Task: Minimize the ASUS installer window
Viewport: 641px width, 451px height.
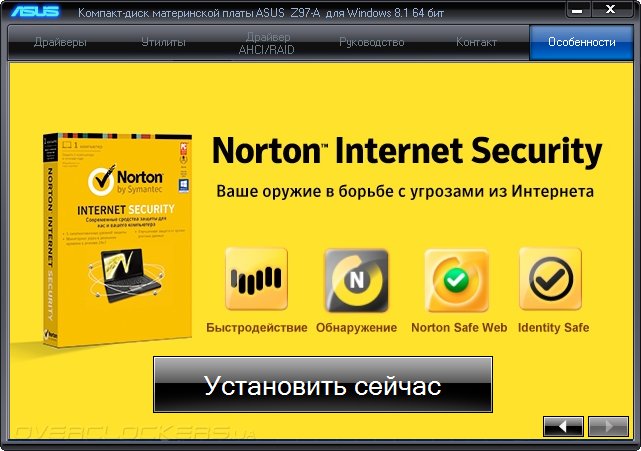Action: (577, 10)
